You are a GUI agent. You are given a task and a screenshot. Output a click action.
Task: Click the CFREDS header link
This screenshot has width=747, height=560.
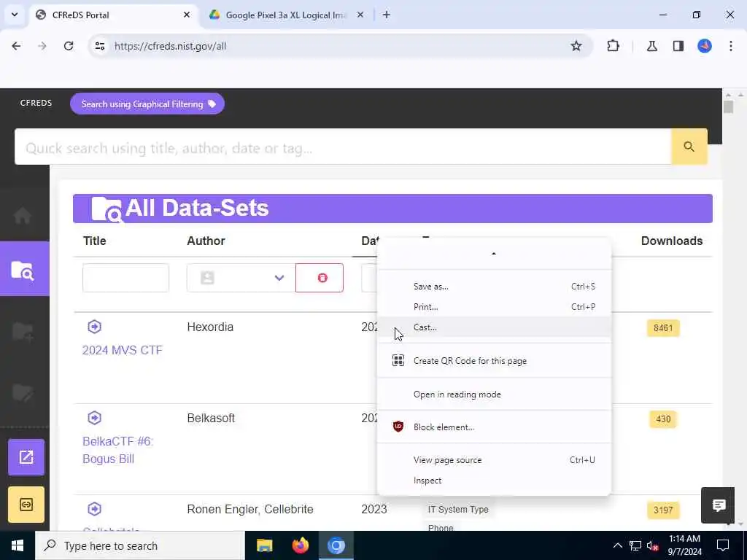(x=36, y=103)
